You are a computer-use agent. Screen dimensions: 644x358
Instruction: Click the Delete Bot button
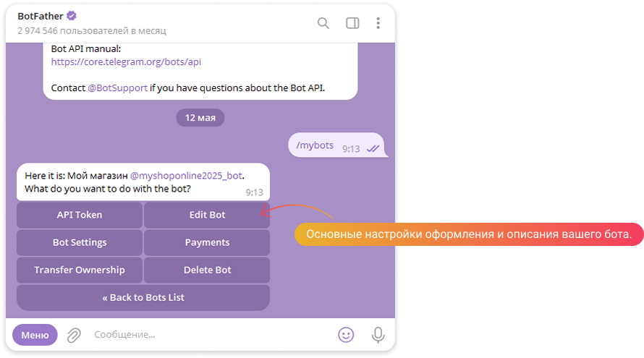pyautogui.click(x=207, y=270)
